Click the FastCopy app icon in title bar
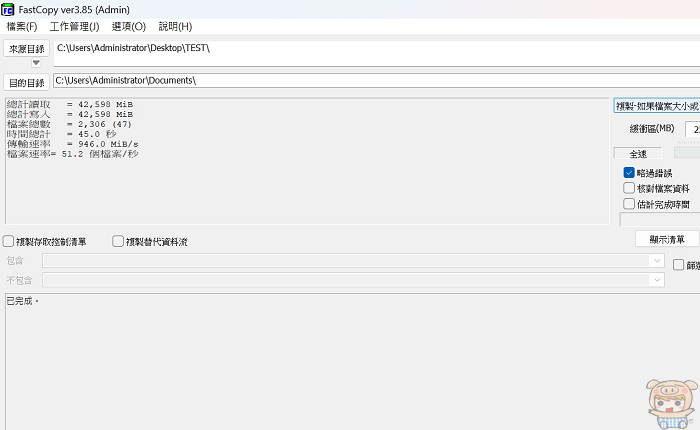 point(9,9)
